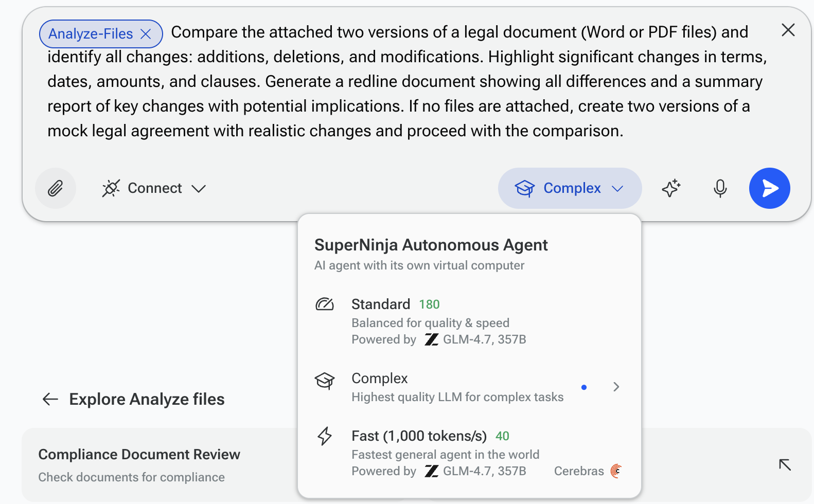The width and height of the screenshot is (814, 504).
Task: Open the Complex model selector dropdown
Action: [570, 188]
